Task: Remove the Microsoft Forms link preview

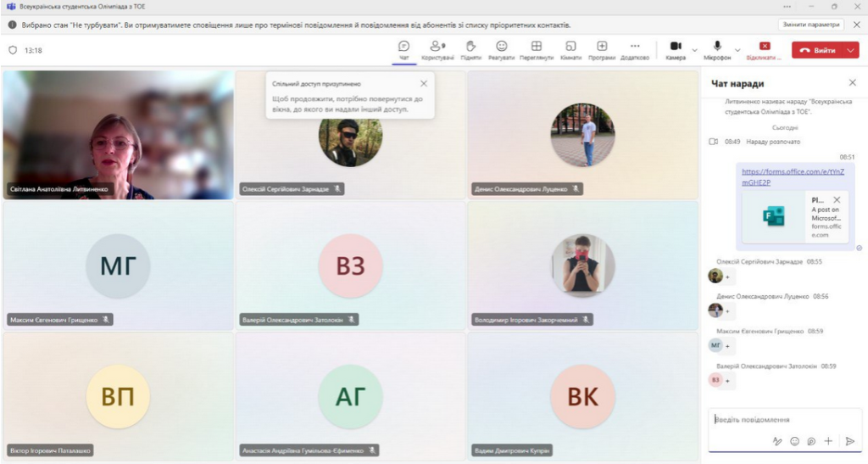Action: [x=837, y=200]
